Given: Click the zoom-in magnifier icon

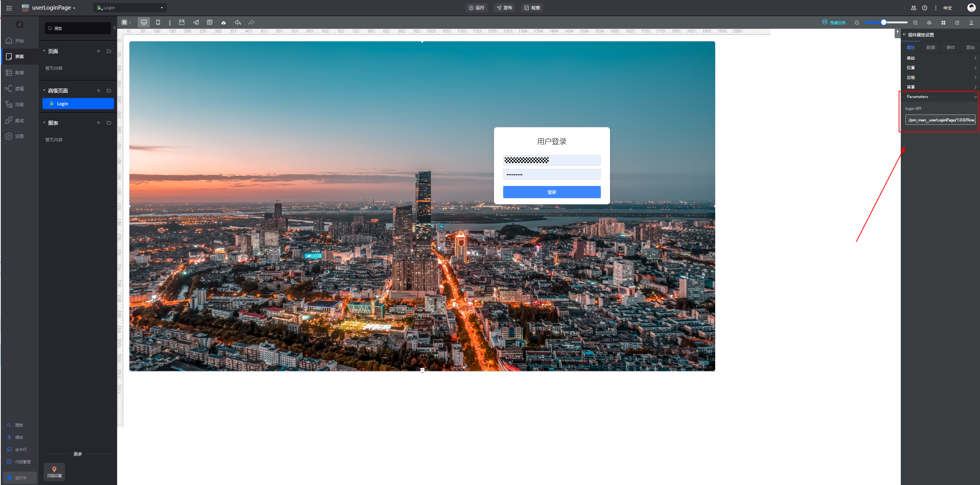Looking at the screenshot, I should click(915, 23).
